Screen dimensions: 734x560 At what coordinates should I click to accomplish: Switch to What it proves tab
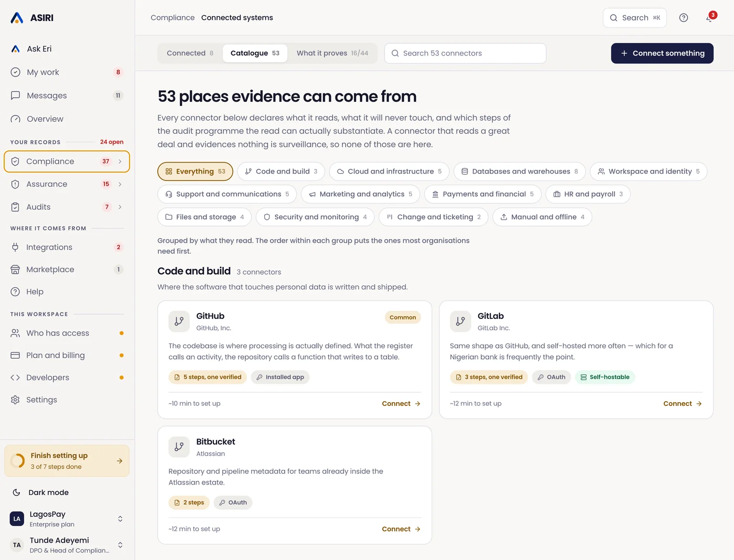pos(332,53)
